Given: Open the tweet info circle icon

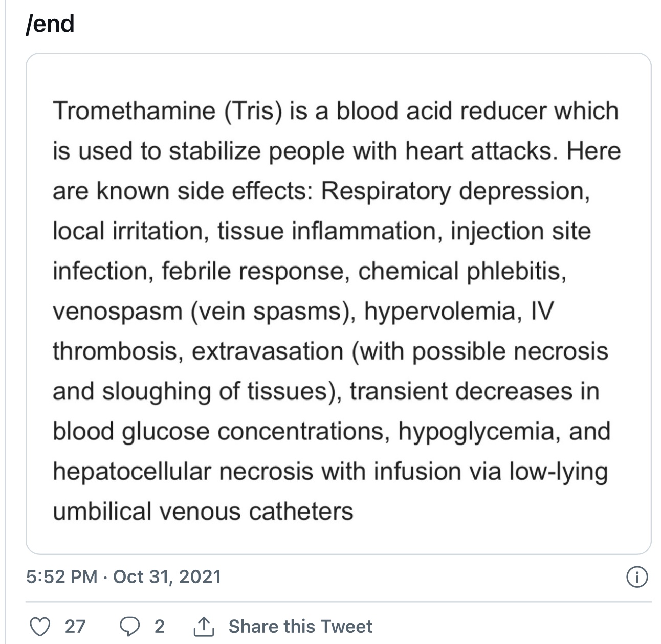Looking at the screenshot, I should click(637, 577).
